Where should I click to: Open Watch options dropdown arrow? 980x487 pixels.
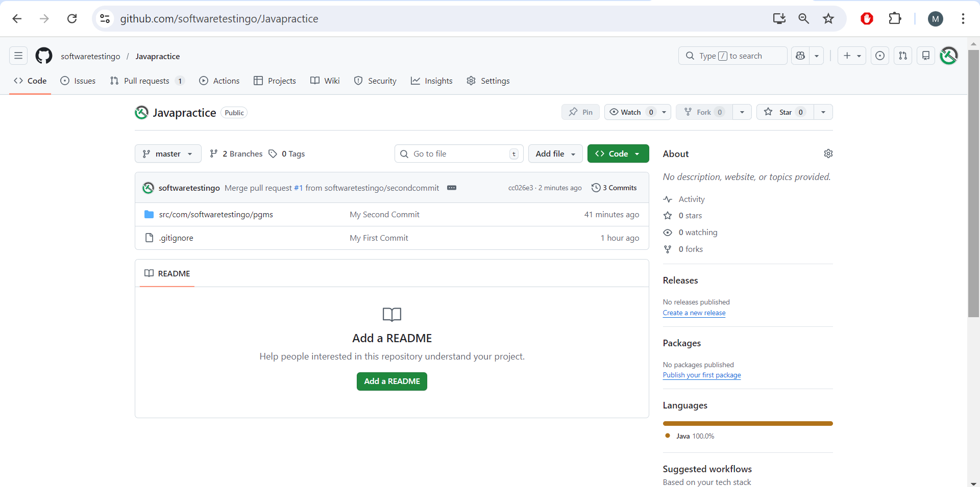tap(664, 112)
